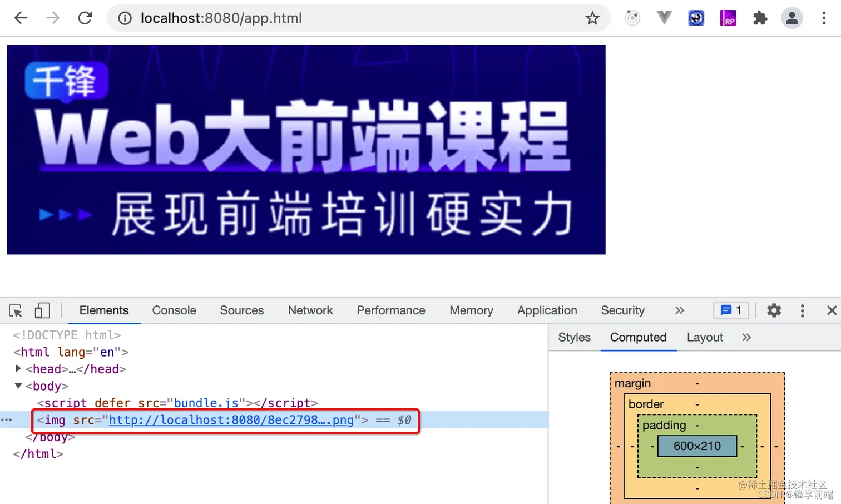Go back with the browser back arrow
Viewport: 841px width, 504px height.
click(x=21, y=18)
